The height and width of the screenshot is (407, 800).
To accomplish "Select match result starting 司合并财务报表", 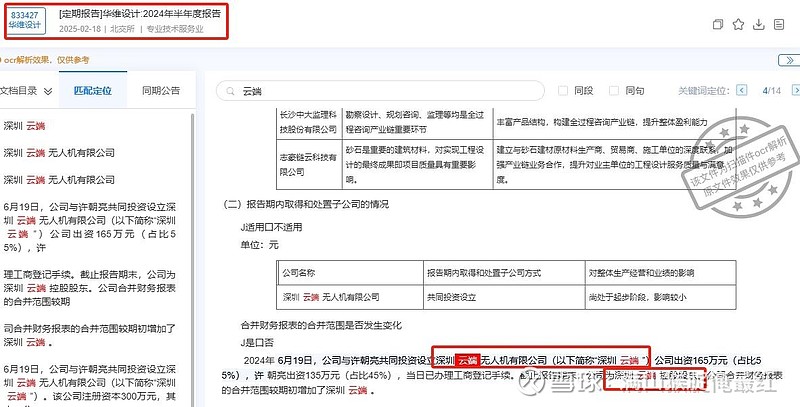I will [x=90, y=335].
